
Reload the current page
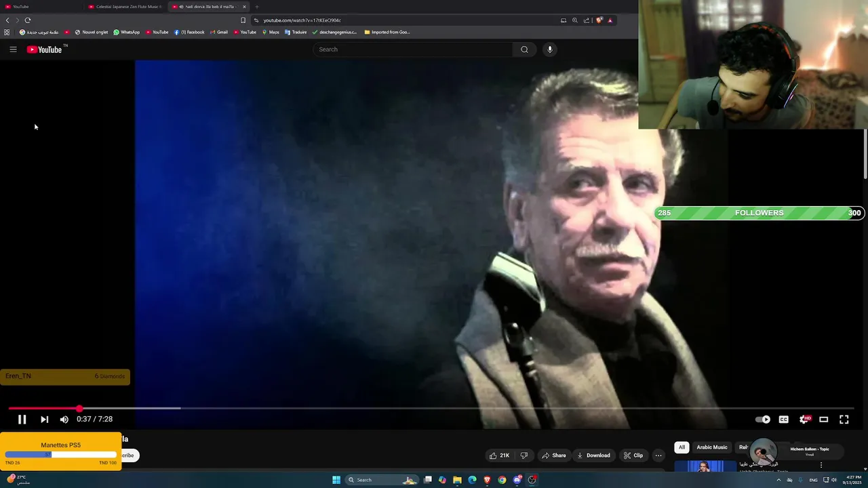tap(28, 20)
